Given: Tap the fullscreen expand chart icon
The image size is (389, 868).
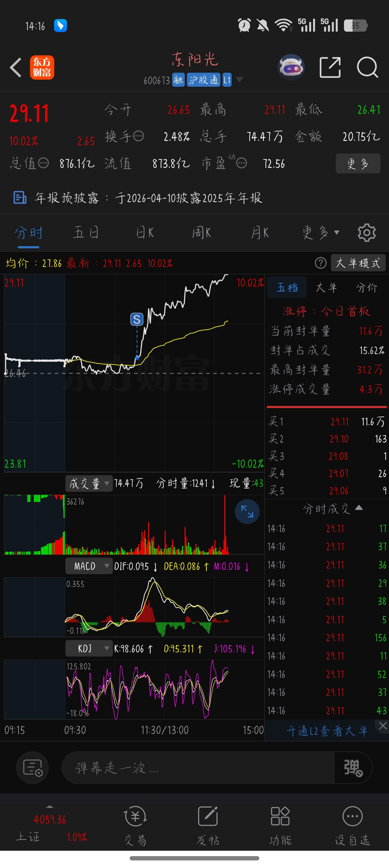Looking at the screenshot, I should pos(247,511).
